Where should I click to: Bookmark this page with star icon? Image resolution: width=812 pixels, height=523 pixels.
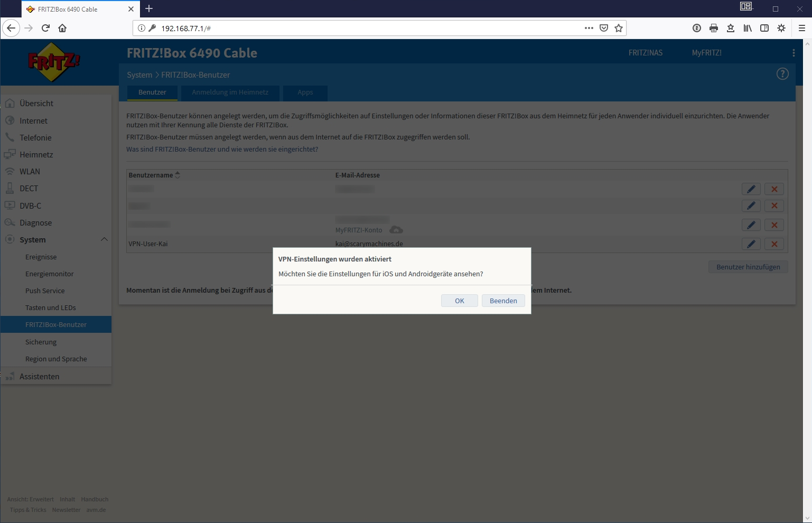(x=619, y=28)
